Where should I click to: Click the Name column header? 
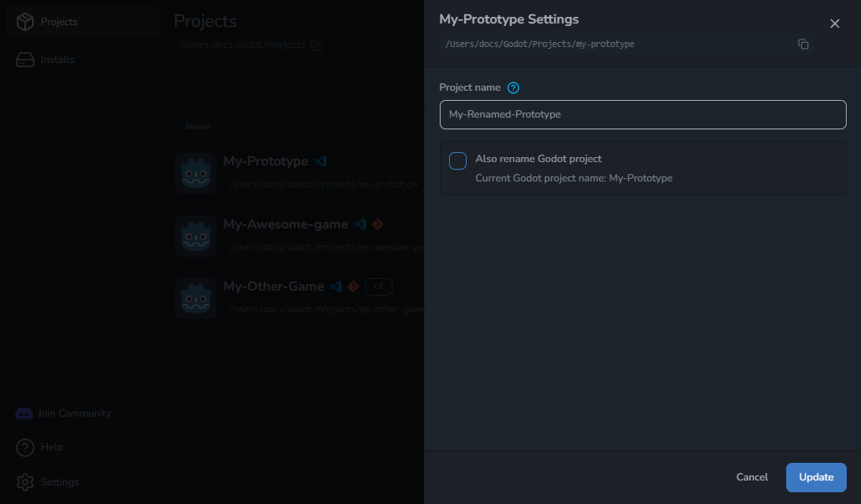coord(198,127)
